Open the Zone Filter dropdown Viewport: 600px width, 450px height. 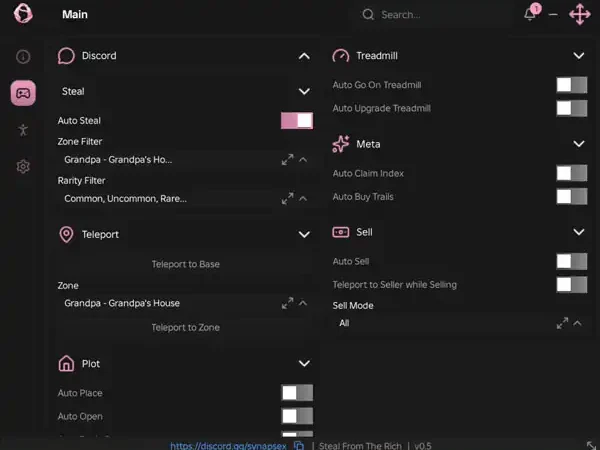tap(303, 160)
